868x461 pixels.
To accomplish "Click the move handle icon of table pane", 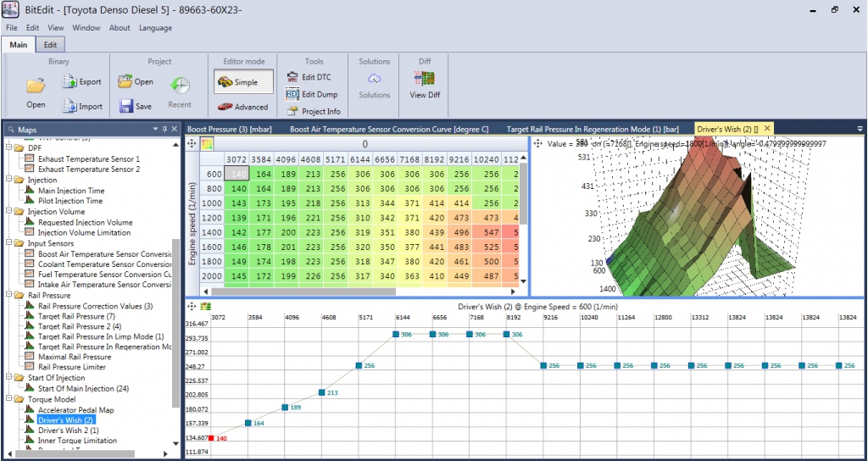I will click(192, 144).
